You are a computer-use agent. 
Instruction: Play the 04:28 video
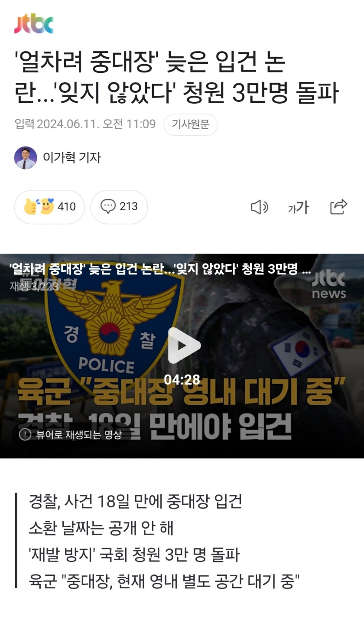click(x=184, y=346)
